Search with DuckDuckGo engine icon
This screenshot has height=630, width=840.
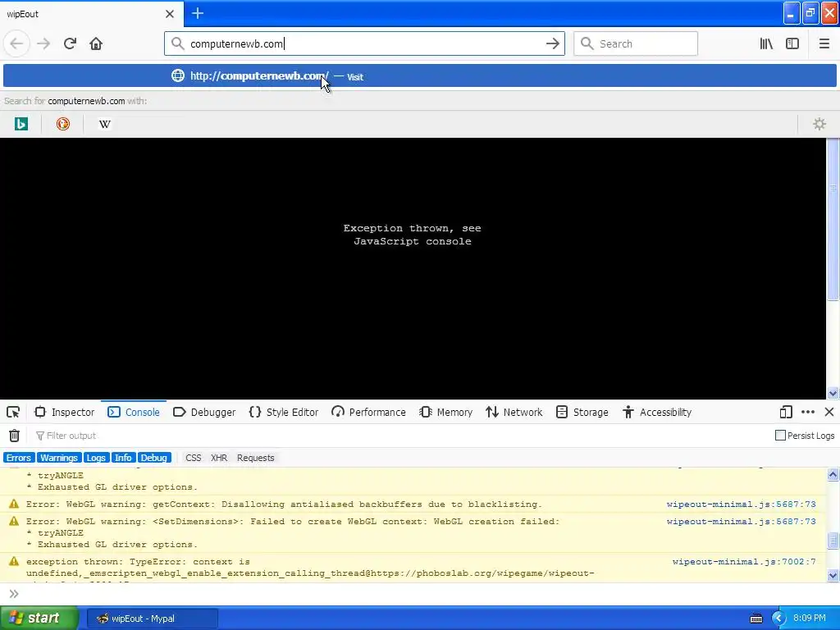(62, 125)
